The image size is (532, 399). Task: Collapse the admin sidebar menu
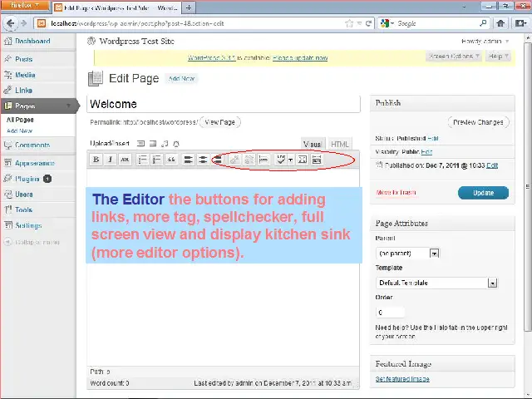point(32,242)
